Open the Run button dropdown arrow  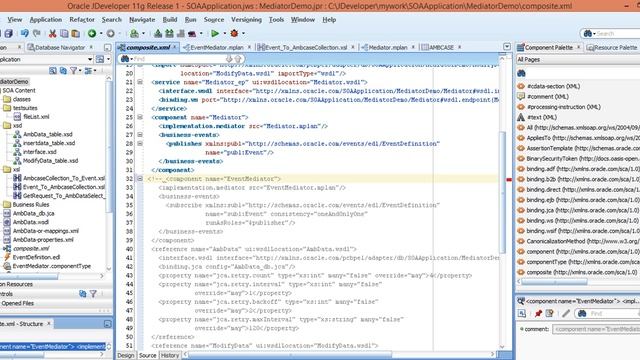224,33
